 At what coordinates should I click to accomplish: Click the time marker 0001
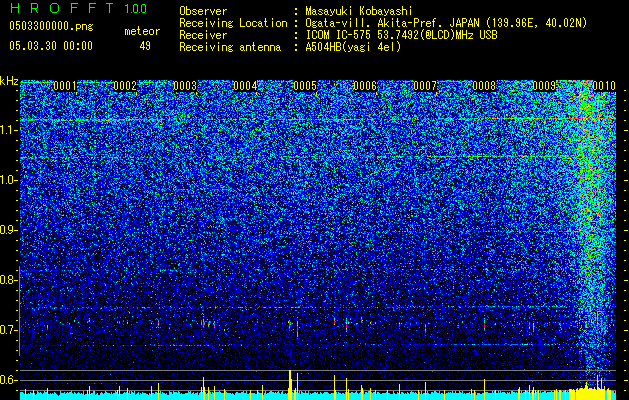(x=65, y=86)
